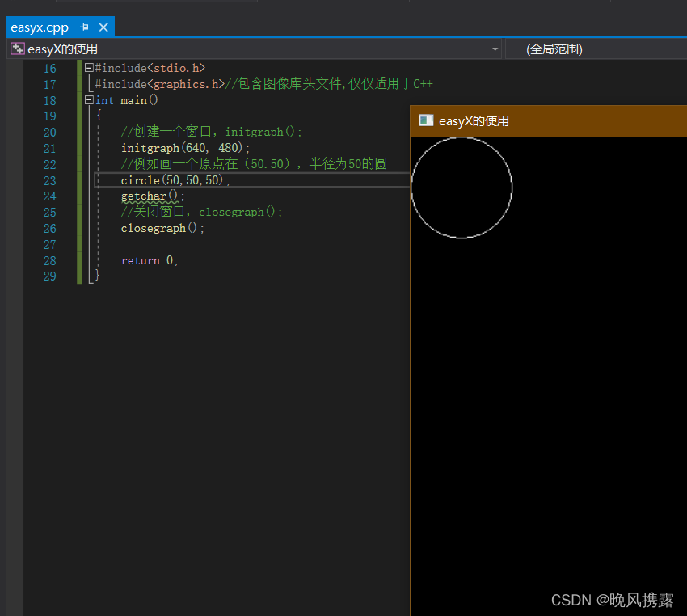Click the project icon beside easyX的使用 dropdown
The image size is (687, 616).
click(16, 49)
